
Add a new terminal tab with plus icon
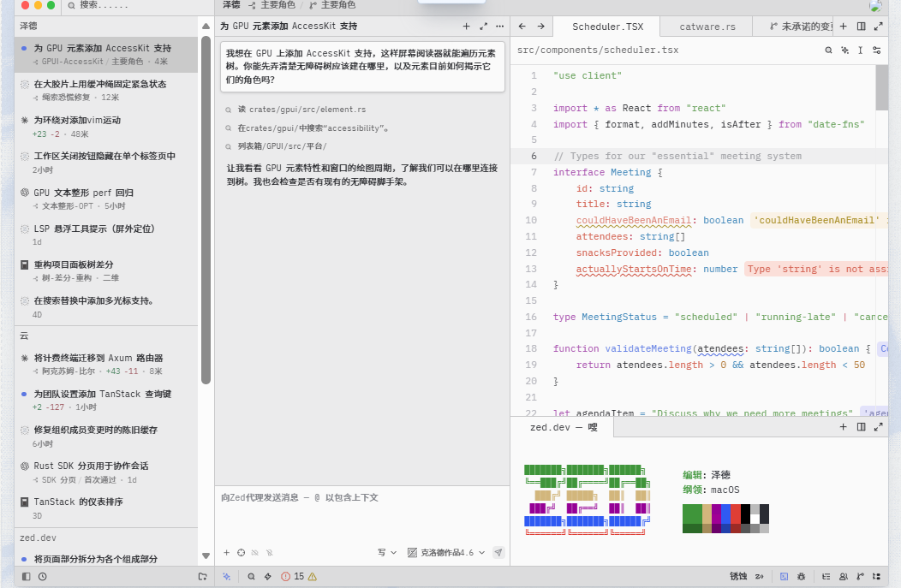pos(843,427)
